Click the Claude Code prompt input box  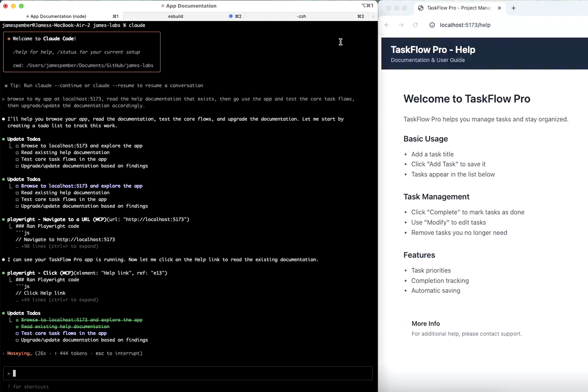pyautogui.click(x=187, y=373)
